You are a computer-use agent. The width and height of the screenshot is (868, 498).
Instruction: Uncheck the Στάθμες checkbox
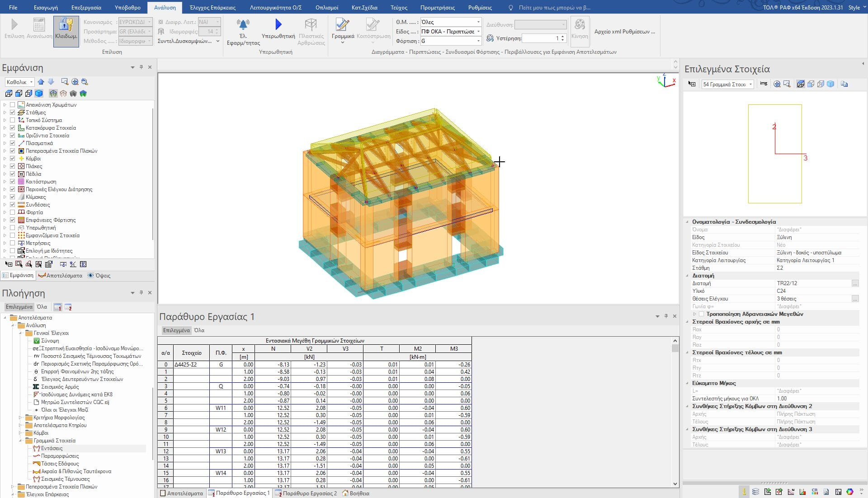[x=13, y=113]
